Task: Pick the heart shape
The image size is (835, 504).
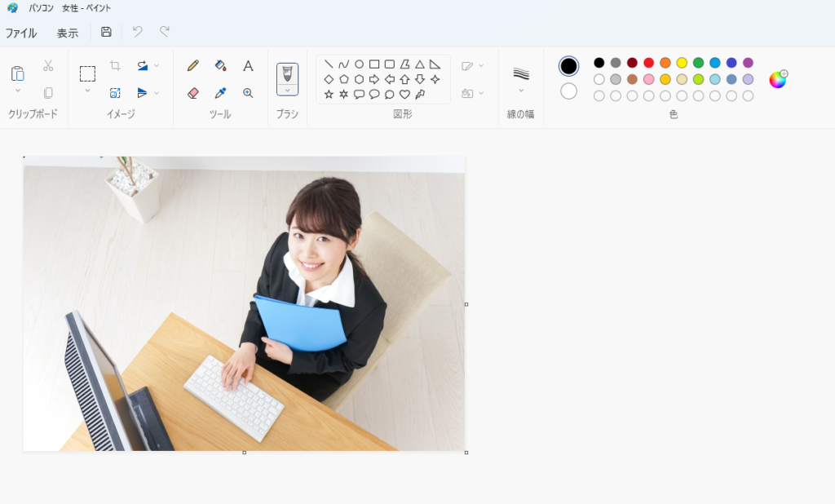Action: [x=404, y=95]
